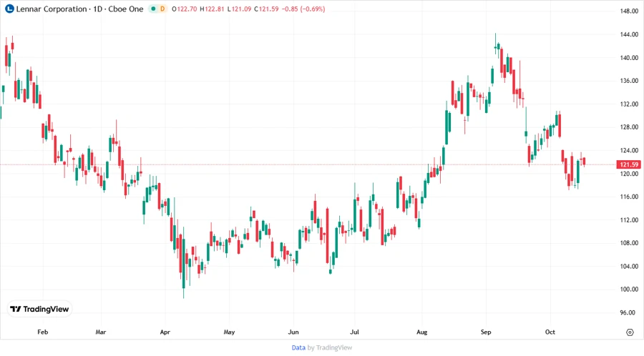
Task: Click the green market status dot
Action: pos(153,9)
